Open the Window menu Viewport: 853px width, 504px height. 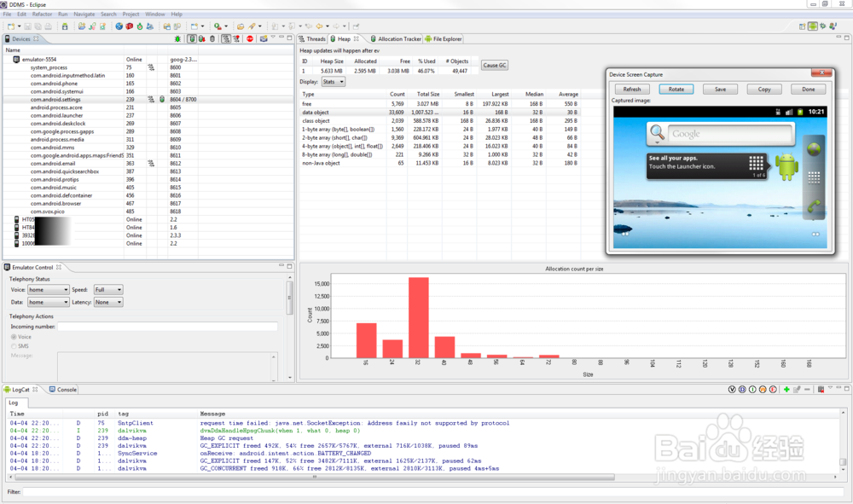tap(155, 14)
